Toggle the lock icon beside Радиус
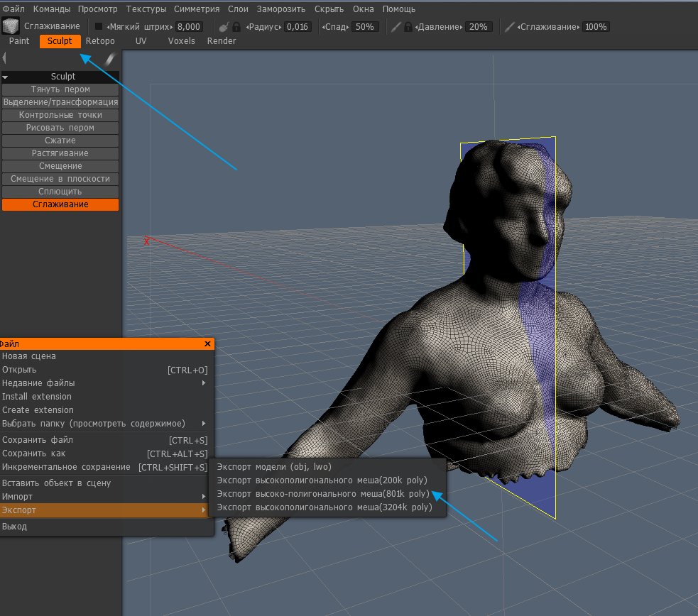This screenshot has width=698, height=616. [x=238, y=27]
